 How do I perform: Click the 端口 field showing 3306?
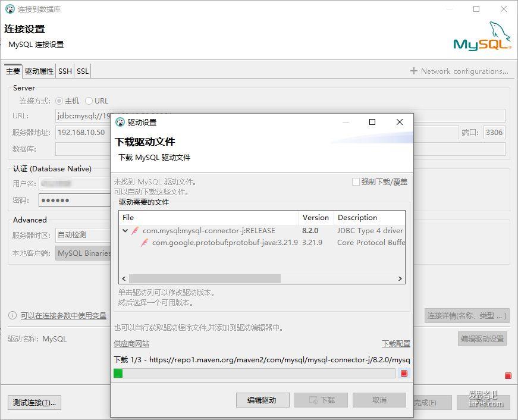coord(494,133)
